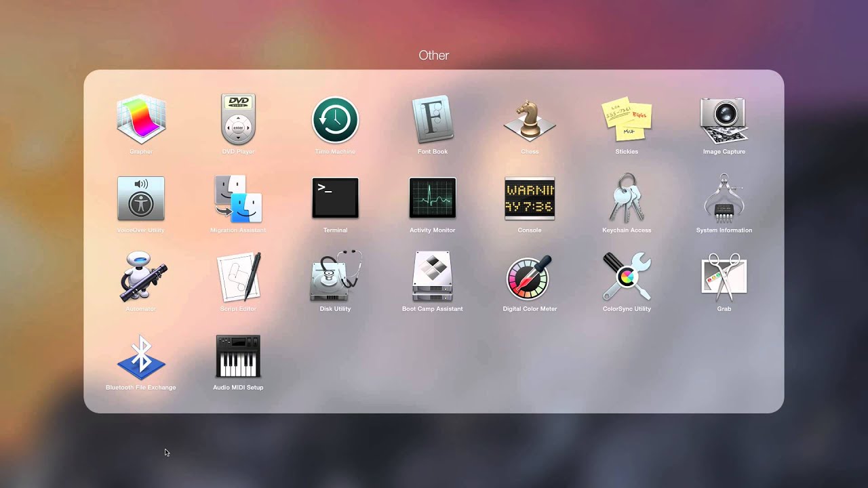Image resolution: width=868 pixels, height=488 pixels.
Task: Open ColorSync Utility icon
Action: click(627, 277)
